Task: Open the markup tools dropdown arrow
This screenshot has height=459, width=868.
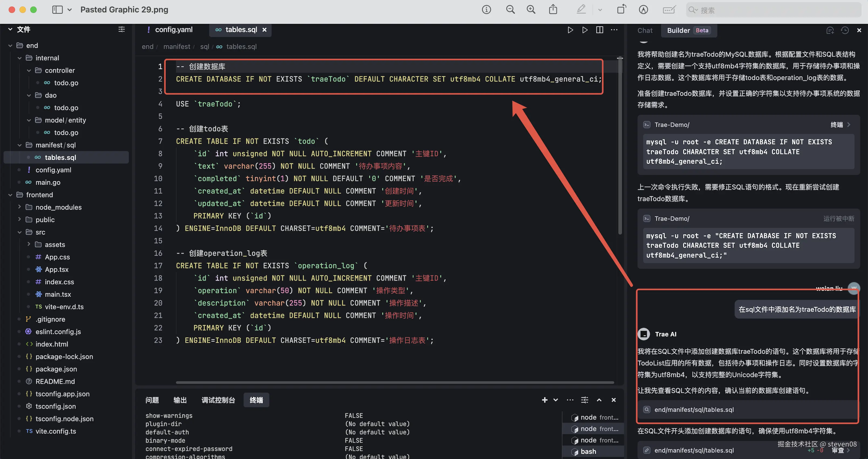Action: point(600,10)
